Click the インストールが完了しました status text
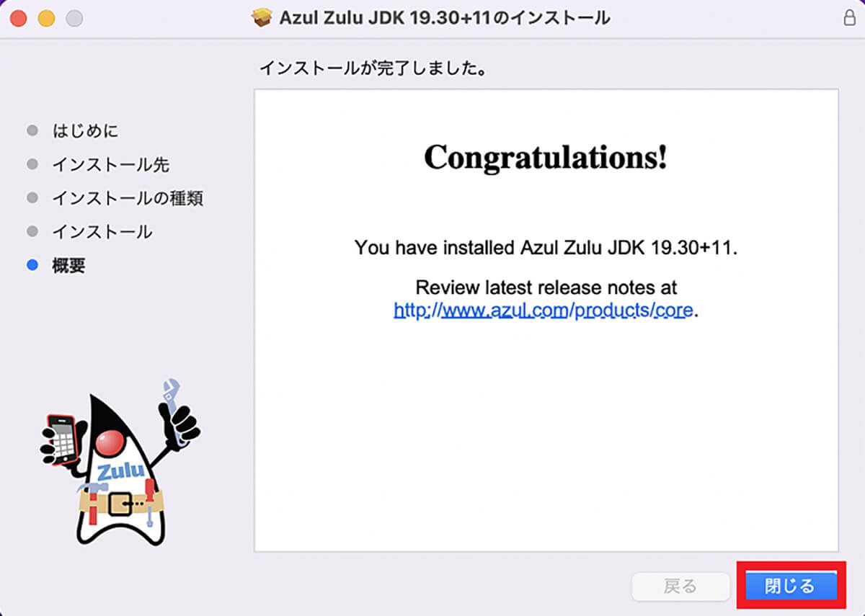 pos(373,70)
